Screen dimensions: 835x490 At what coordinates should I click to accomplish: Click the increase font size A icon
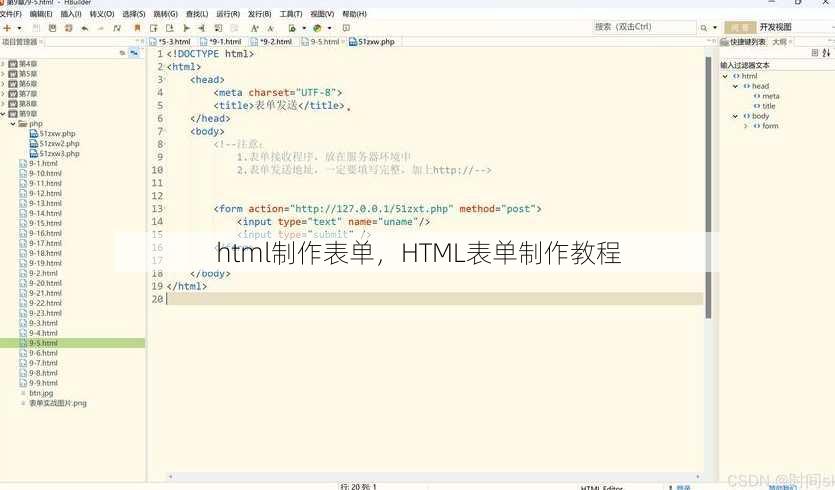pyautogui.click(x=255, y=28)
